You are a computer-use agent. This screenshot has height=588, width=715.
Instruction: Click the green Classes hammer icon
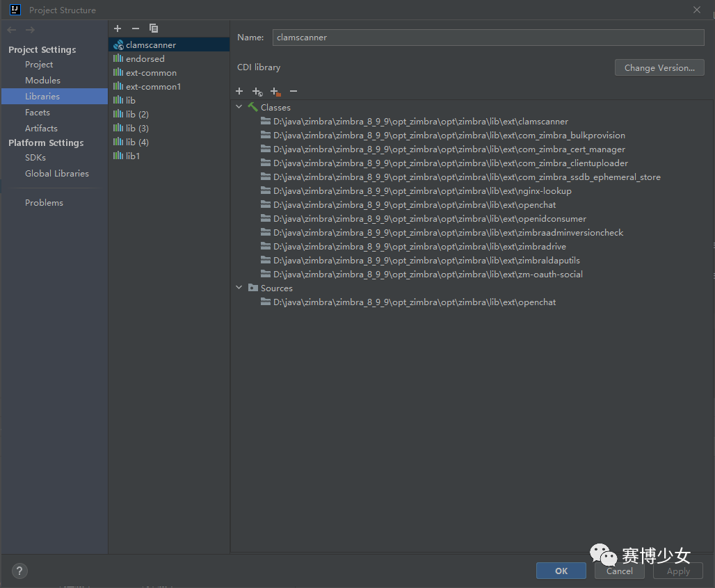252,107
